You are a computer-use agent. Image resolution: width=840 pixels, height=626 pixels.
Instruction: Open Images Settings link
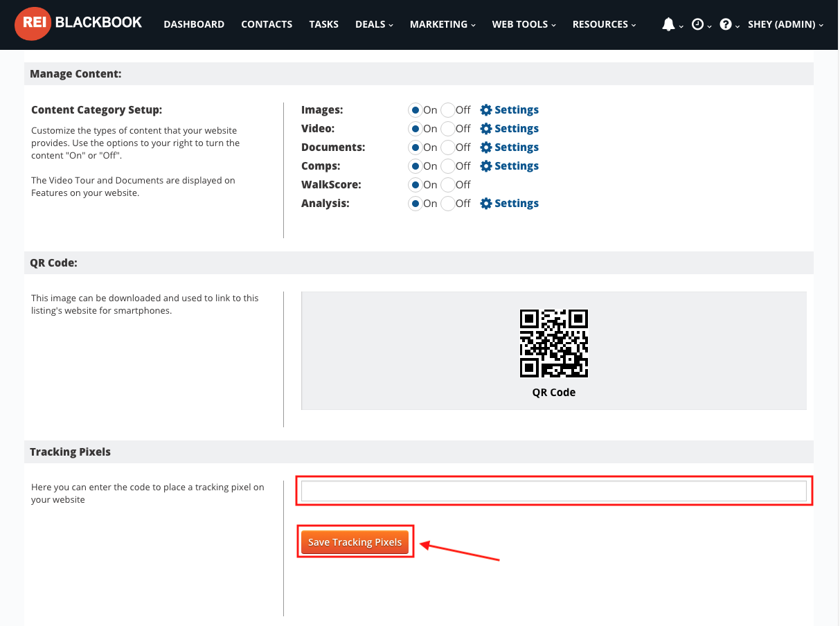tap(517, 110)
